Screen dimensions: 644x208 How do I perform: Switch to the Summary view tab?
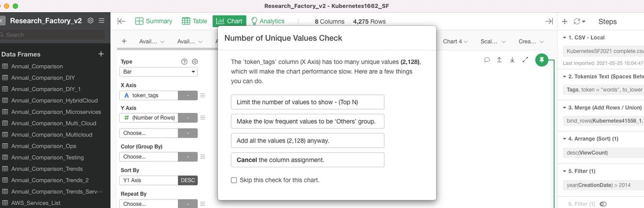tap(153, 21)
